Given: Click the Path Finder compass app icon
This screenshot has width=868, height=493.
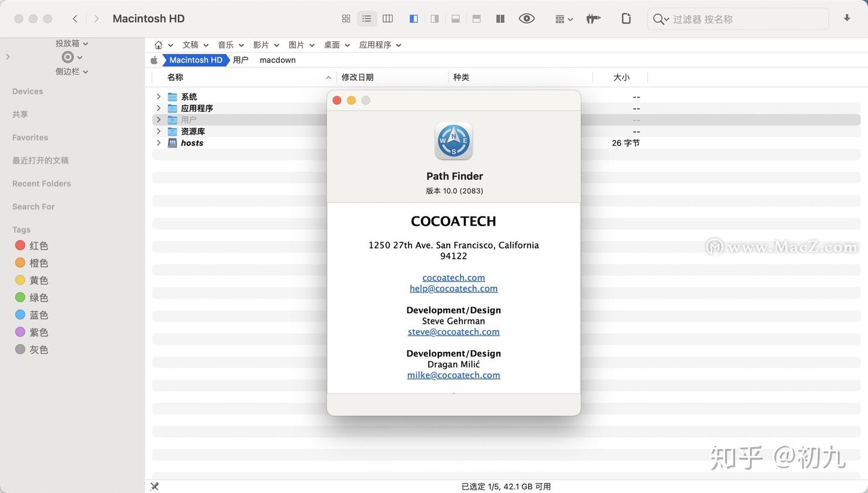Looking at the screenshot, I should click(454, 141).
